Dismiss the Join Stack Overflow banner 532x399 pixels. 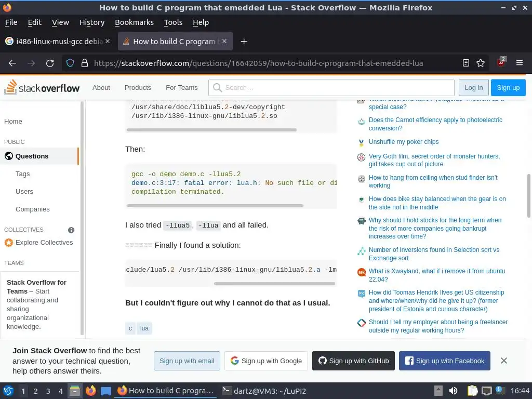pos(504,361)
